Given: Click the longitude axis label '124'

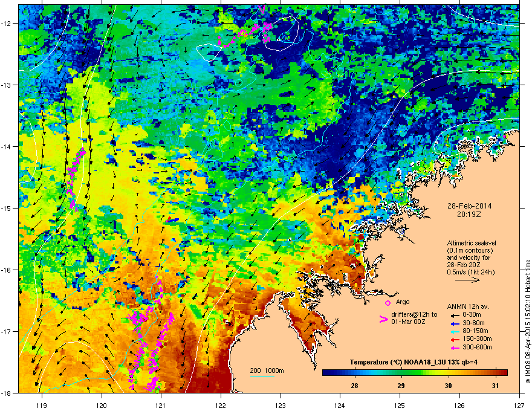Looking at the screenshot, I should (x=340, y=405).
